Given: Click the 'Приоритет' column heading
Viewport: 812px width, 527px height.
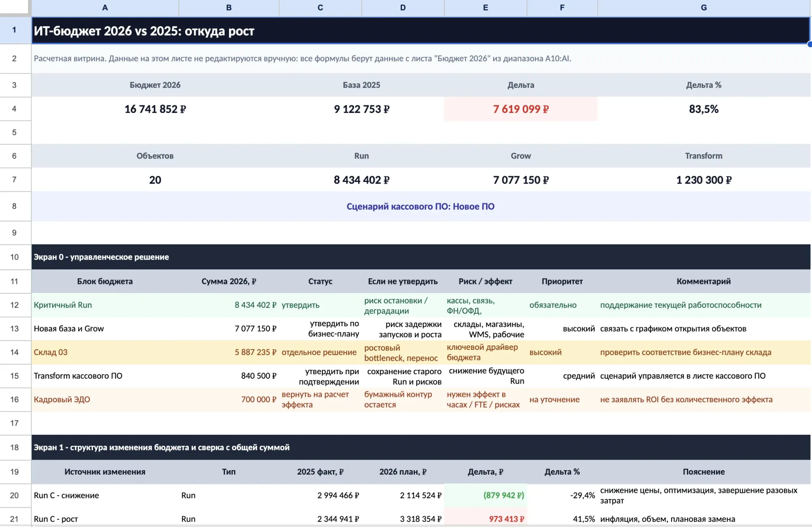Looking at the screenshot, I should [x=562, y=281].
